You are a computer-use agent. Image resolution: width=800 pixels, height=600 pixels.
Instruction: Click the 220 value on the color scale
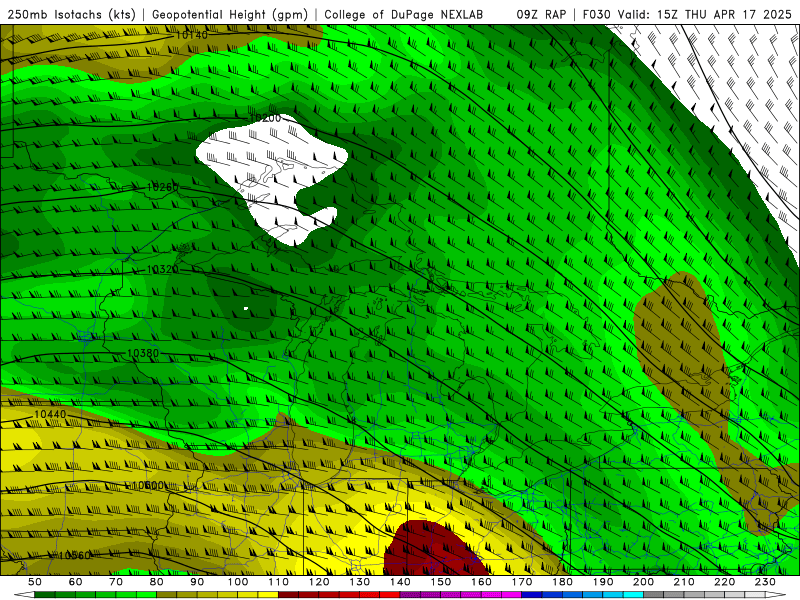(725, 582)
